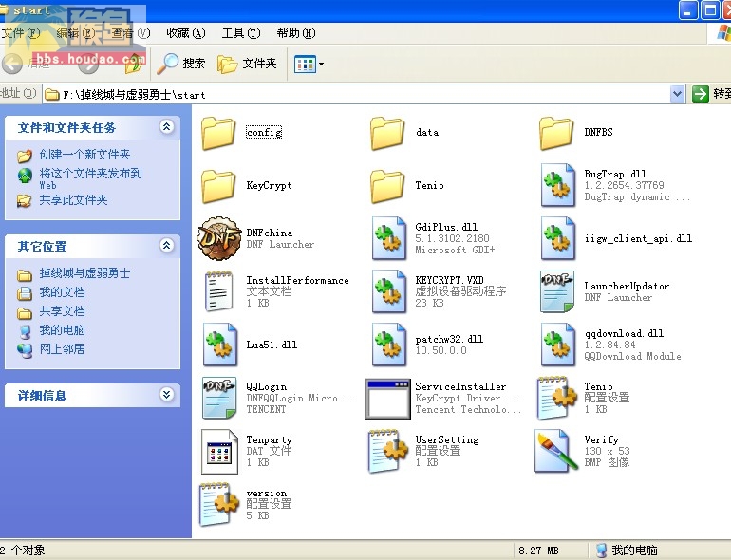Click the 文件夹 folders toolbar button
This screenshot has height=560, width=731.
(x=247, y=64)
